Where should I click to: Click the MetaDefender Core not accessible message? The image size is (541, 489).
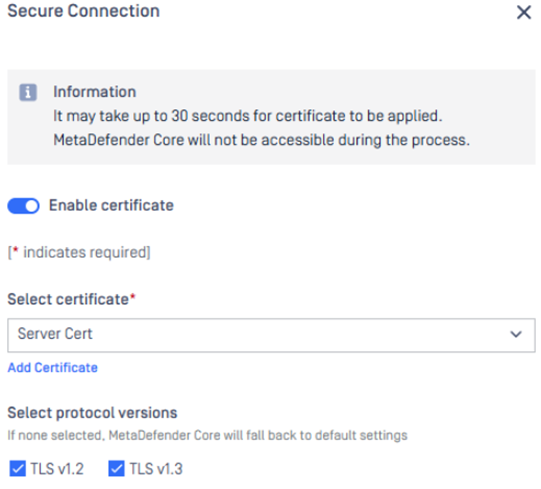click(x=262, y=140)
